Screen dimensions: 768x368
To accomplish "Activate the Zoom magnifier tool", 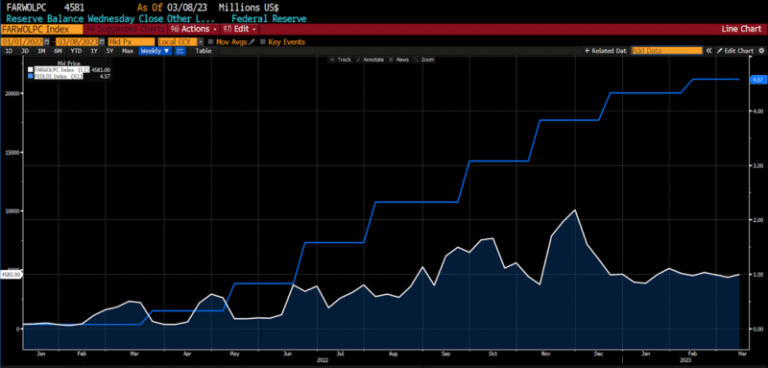I will tap(424, 59).
